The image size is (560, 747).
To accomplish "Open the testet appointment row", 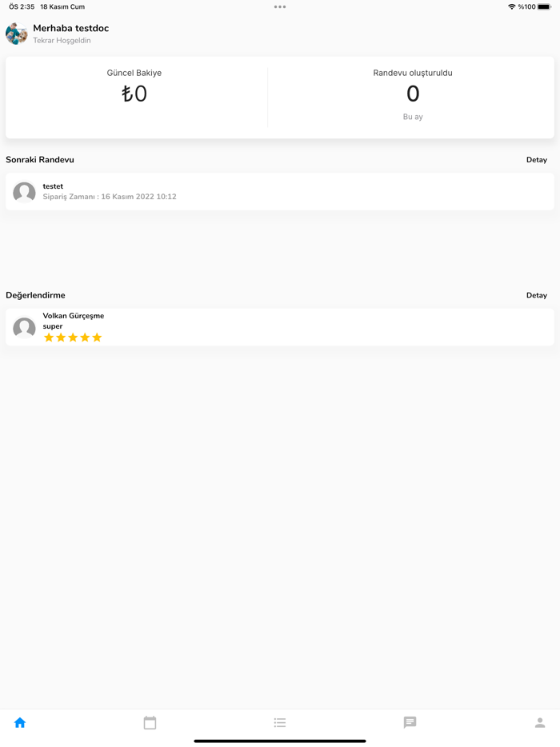I will [280, 192].
